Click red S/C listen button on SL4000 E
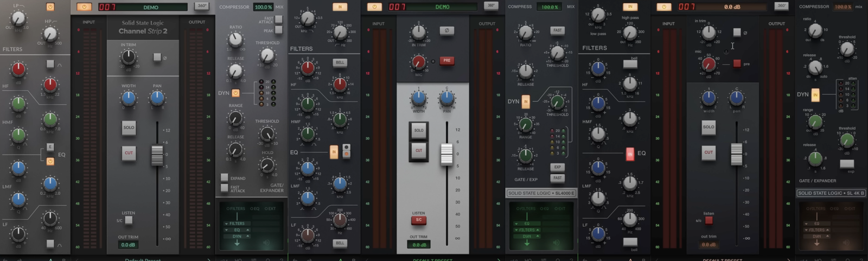 click(418, 220)
